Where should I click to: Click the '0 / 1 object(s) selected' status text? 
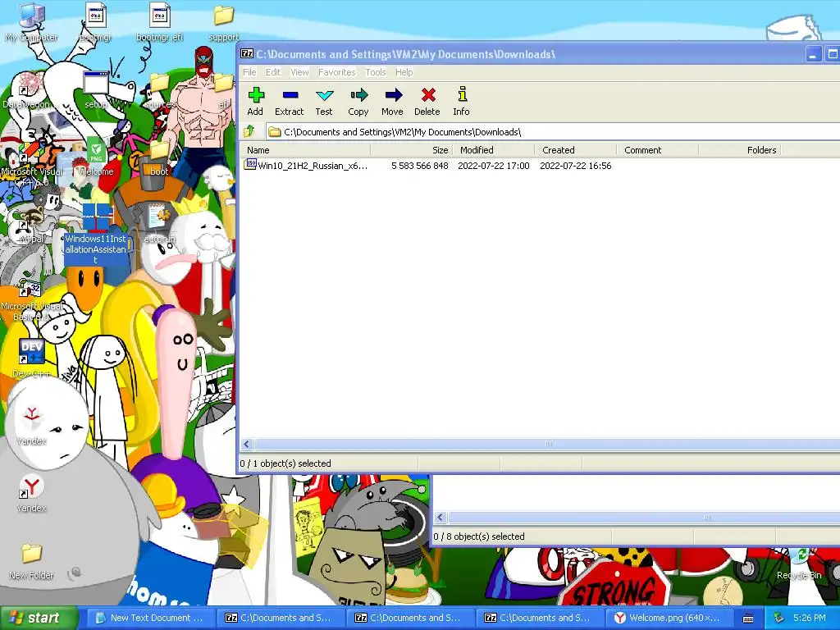tap(285, 463)
